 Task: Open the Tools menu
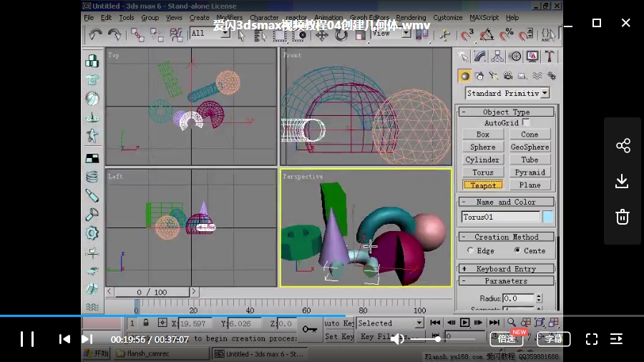127,18
